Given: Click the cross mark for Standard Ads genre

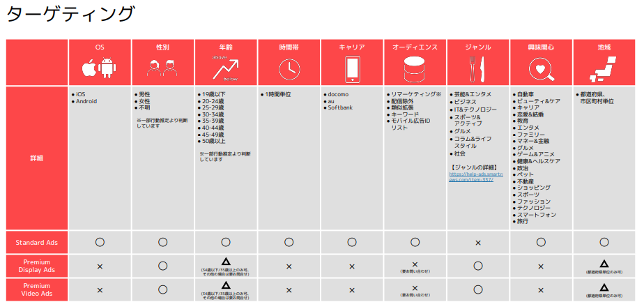Looking at the screenshot, I should 478,243.
